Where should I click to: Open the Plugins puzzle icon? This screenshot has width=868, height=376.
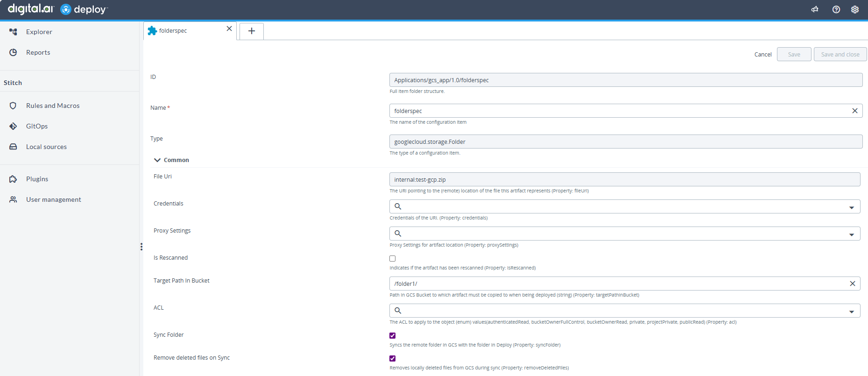[x=13, y=179]
